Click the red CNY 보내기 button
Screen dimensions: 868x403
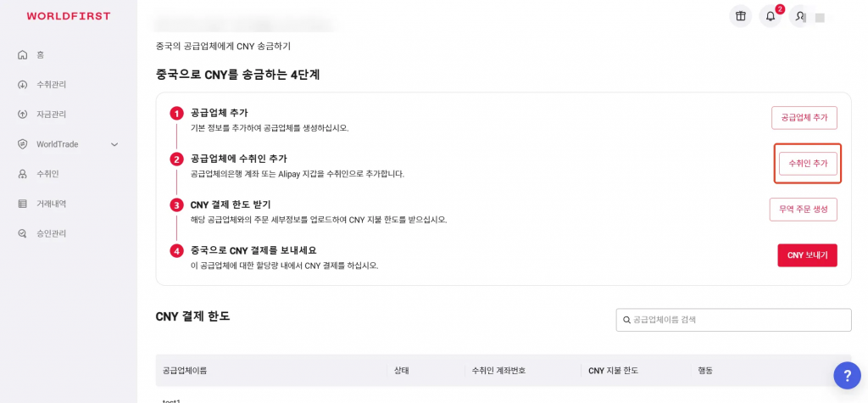pyautogui.click(x=807, y=255)
